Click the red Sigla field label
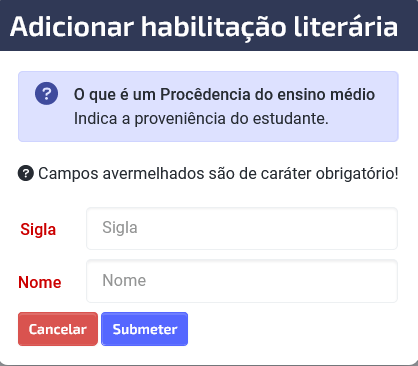418x366 pixels. pyautogui.click(x=38, y=229)
